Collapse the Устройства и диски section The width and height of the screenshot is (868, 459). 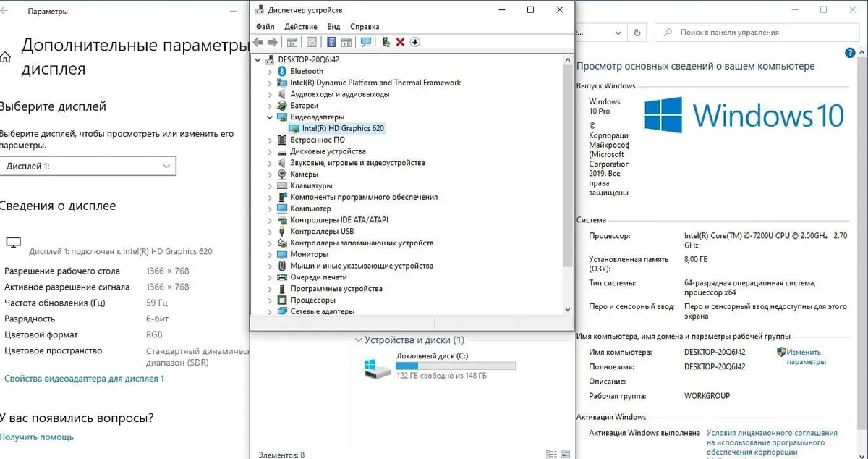click(357, 340)
